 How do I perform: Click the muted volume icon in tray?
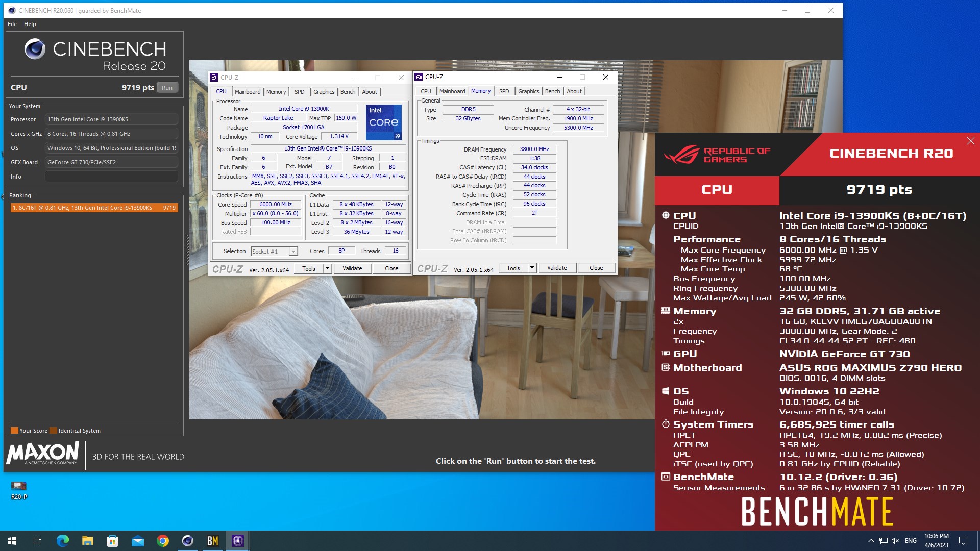click(895, 541)
